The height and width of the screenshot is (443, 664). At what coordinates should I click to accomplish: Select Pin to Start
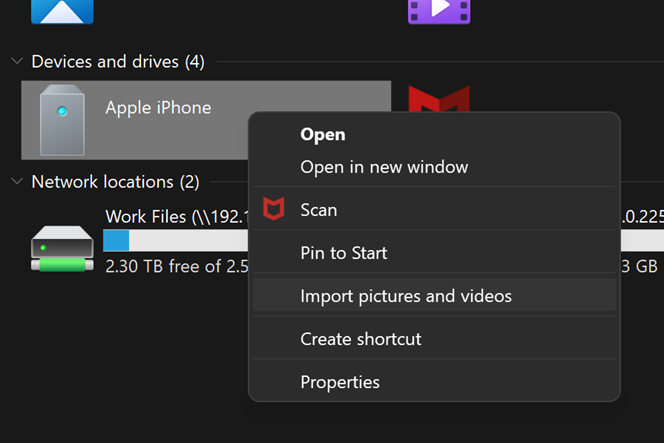(434, 253)
